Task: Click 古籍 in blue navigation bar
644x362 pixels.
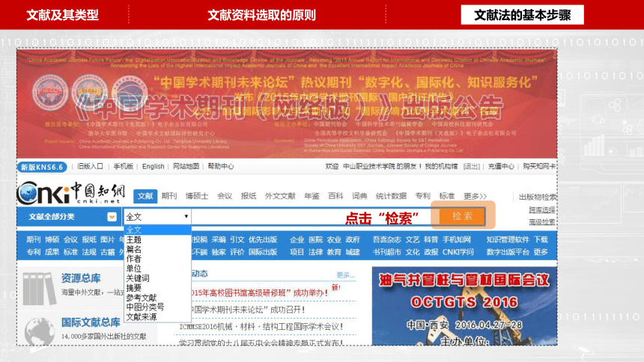Action: point(108,252)
